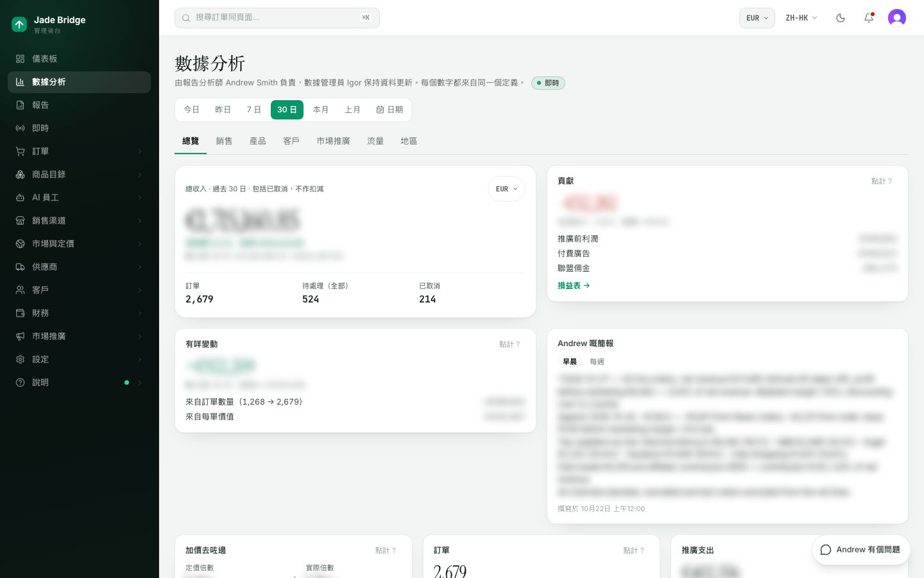Click the 客戶 sidebar icon

pos(20,290)
